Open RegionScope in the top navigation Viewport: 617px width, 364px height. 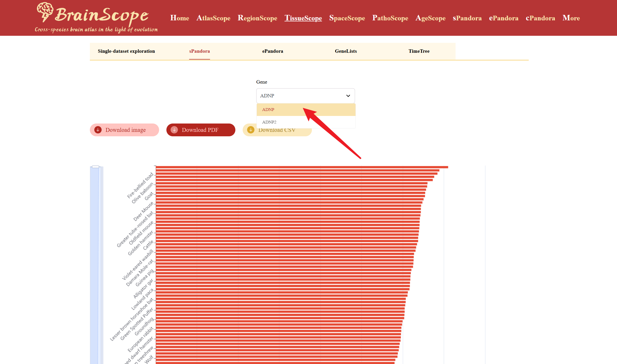[x=257, y=18]
